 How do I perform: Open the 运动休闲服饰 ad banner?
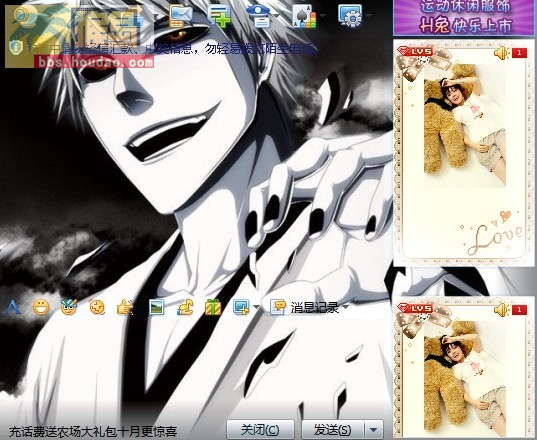pos(464,17)
